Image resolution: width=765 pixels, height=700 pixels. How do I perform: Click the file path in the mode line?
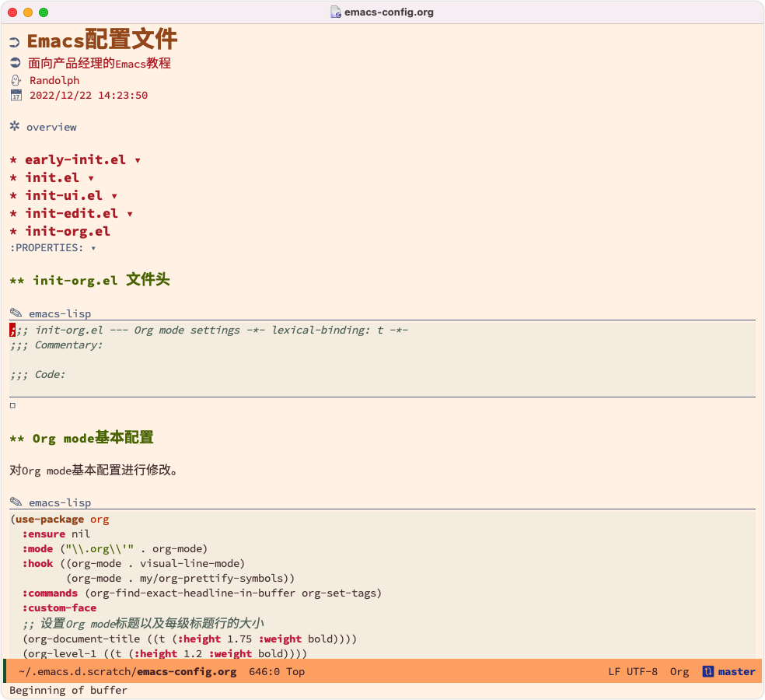(x=127, y=672)
